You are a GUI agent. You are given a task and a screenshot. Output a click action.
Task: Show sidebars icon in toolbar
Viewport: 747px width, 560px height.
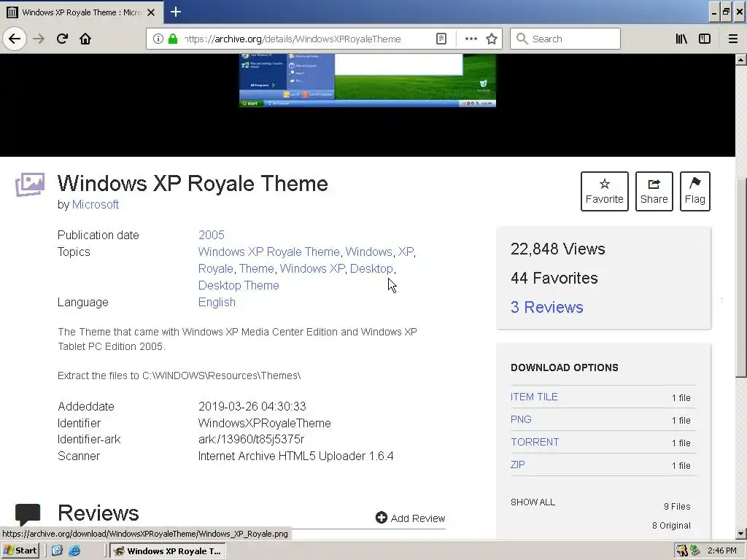[705, 39]
